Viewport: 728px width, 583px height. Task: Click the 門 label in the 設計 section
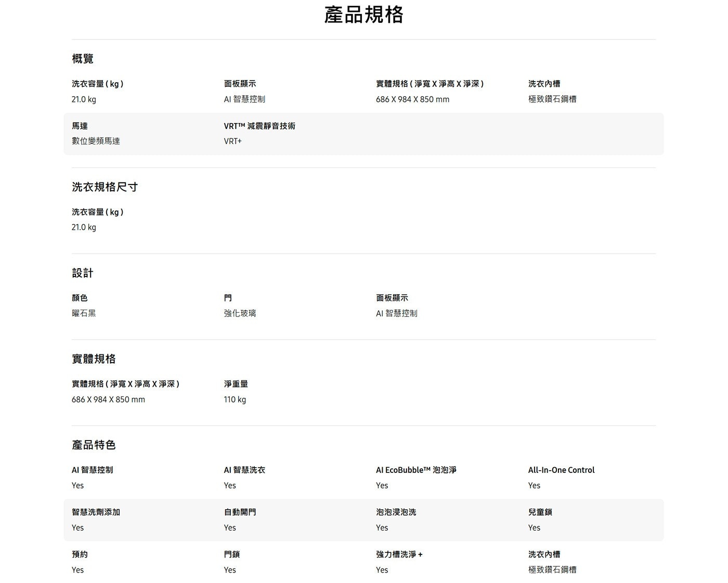point(228,298)
